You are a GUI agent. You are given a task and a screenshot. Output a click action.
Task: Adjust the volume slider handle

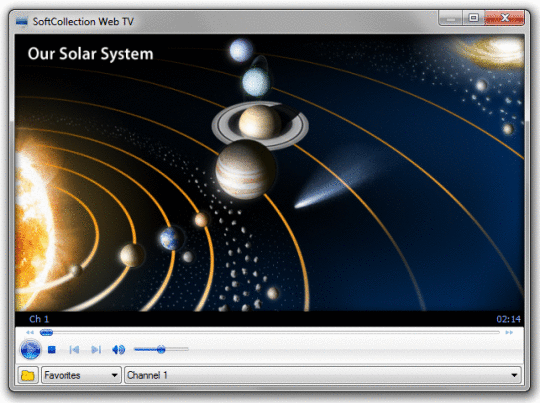click(x=161, y=350)
